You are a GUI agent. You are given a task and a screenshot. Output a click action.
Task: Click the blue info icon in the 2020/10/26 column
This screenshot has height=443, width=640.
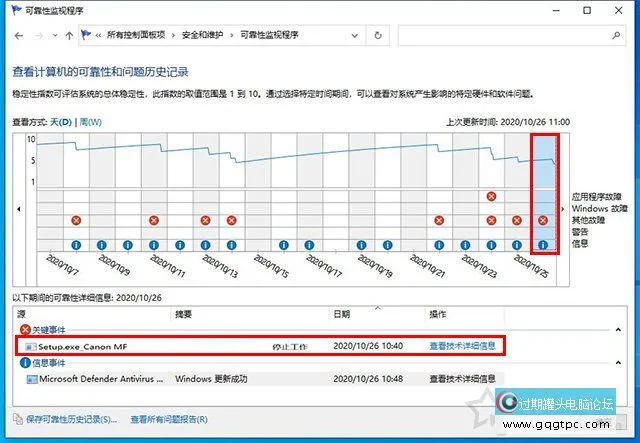click(542, 245)
